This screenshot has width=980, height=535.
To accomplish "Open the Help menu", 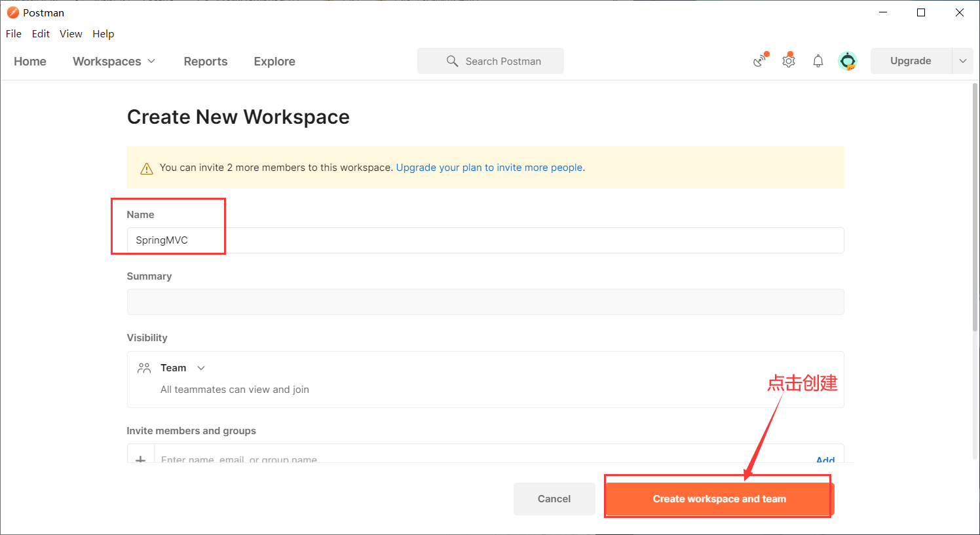I will tap(103, 34).
